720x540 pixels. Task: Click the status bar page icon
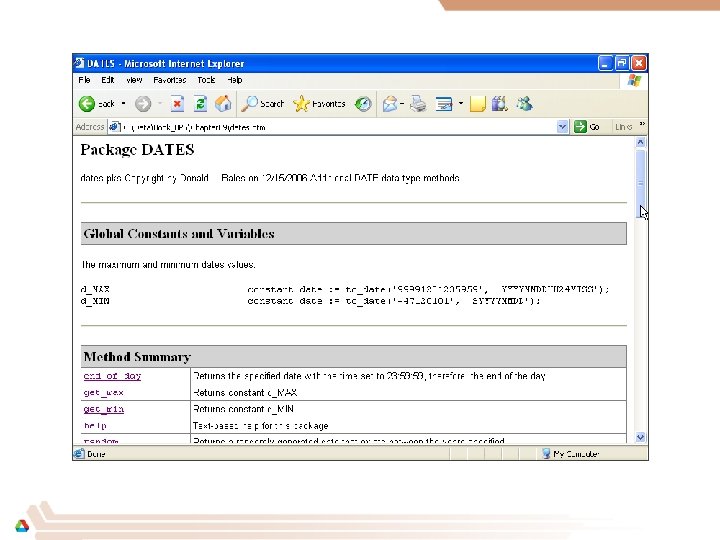tap(79, 454)
